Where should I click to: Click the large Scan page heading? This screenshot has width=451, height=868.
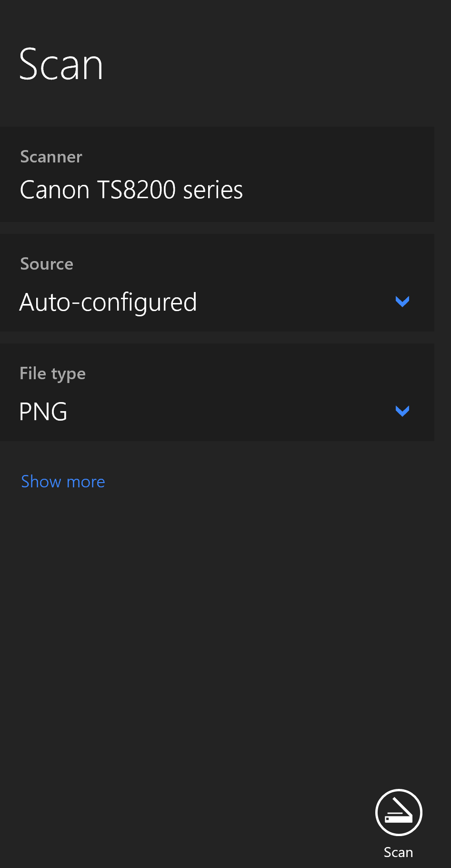pyautogui.click(x=61, y=65)
